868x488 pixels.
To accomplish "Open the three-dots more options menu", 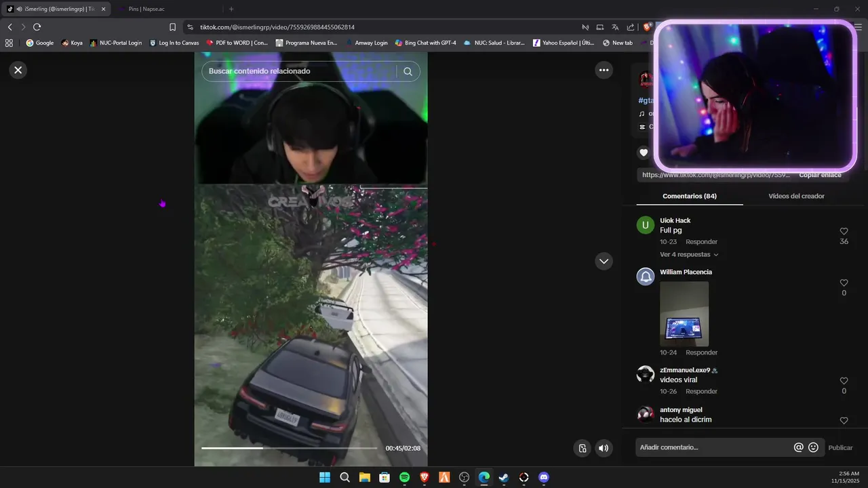I will (604, 70).
